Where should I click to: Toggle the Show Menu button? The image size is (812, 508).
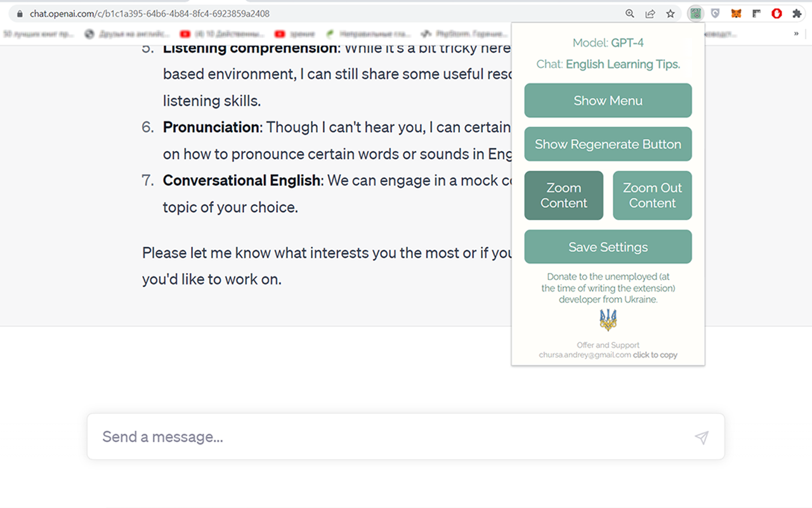click(608, 100)
